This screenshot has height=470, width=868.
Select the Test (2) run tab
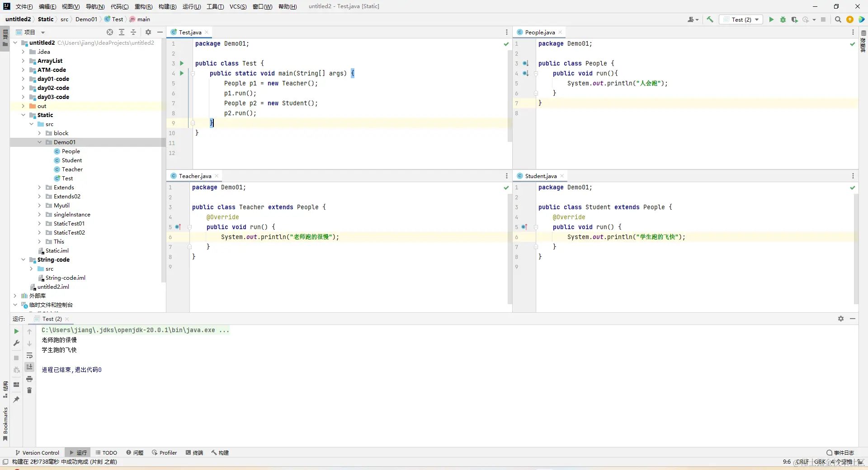(x=52, y=319)
